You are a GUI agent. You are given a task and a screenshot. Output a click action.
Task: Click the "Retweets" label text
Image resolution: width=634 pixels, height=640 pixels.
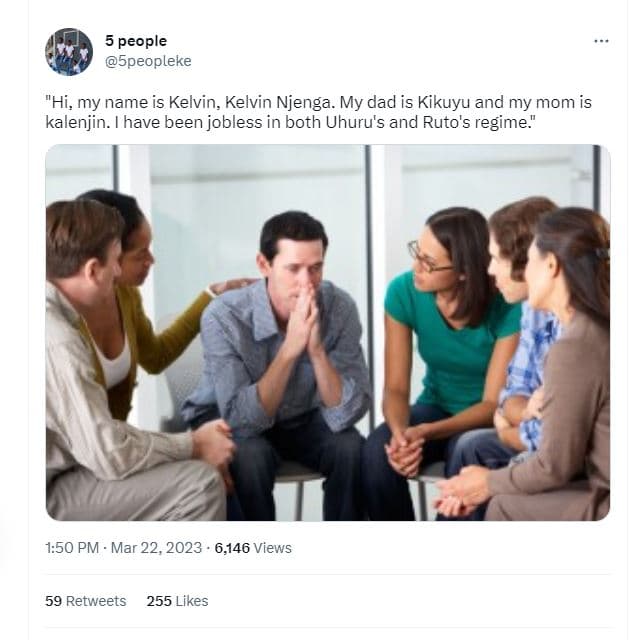tap(96, 601)
